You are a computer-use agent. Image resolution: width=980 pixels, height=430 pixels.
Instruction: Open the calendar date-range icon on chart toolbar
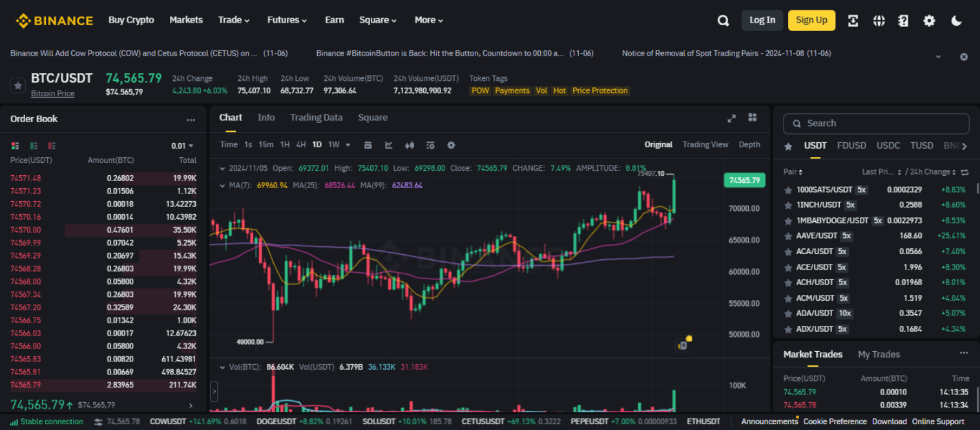(368, 145)
